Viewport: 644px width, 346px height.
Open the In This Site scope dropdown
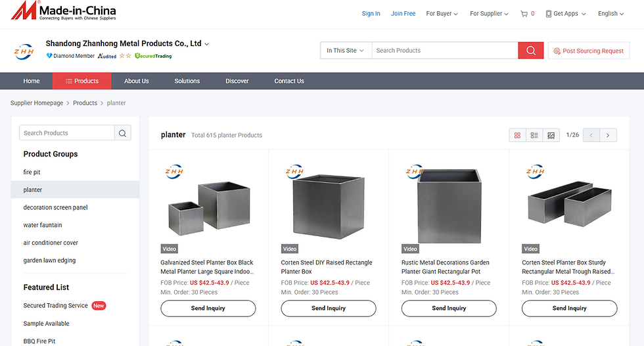click(346, 51)
